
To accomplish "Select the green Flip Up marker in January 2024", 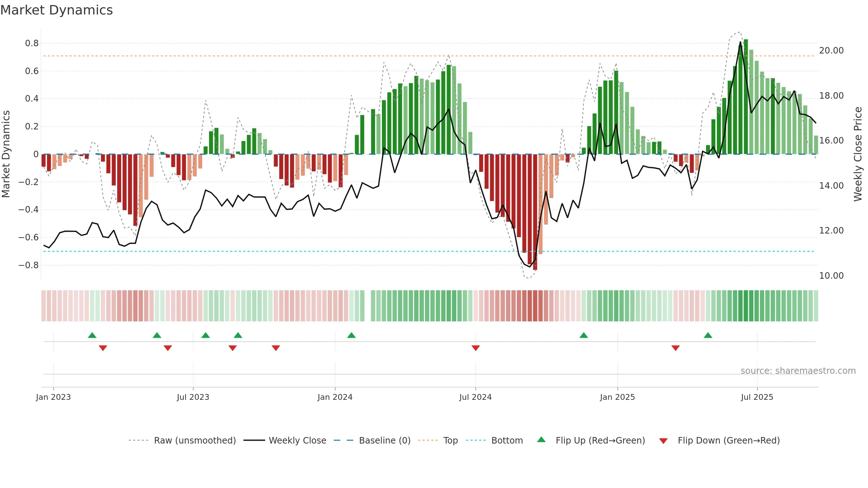I will tap(352, 335).
